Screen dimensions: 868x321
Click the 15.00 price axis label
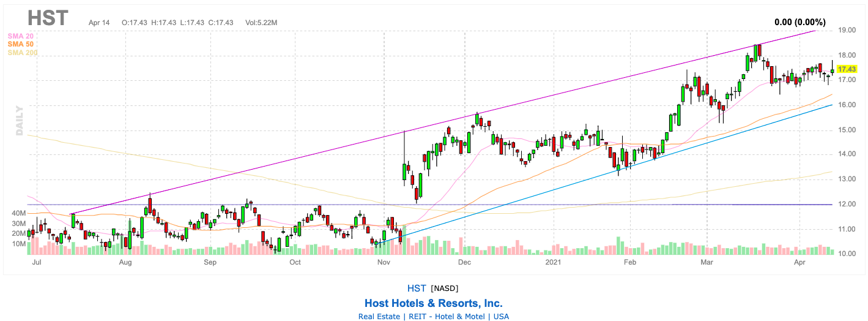[x=847, y=130]
